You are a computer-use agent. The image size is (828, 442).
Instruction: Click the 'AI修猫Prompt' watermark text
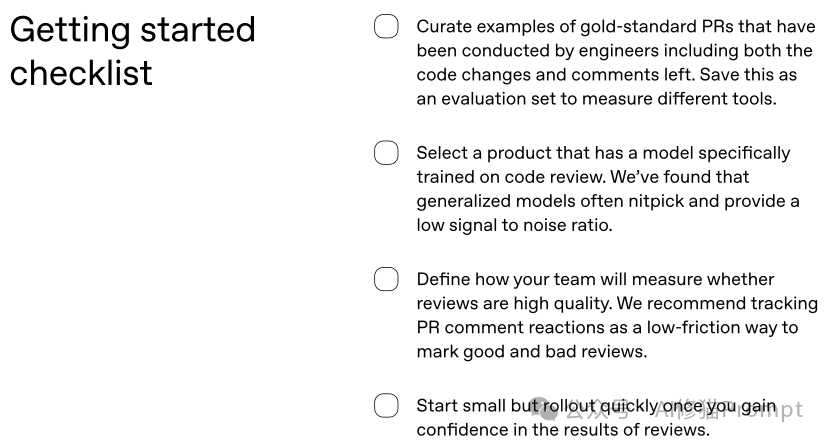(x=728, y=410)
